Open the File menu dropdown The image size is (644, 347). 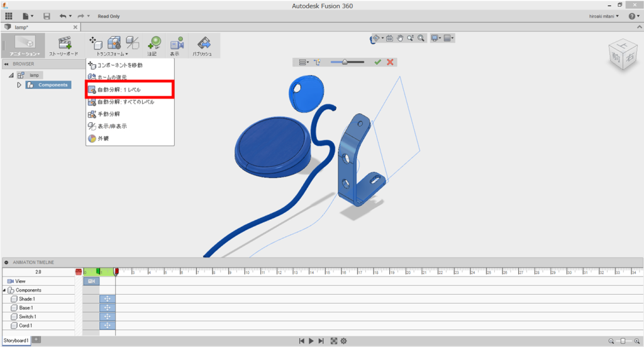click(x=28, y=16)
